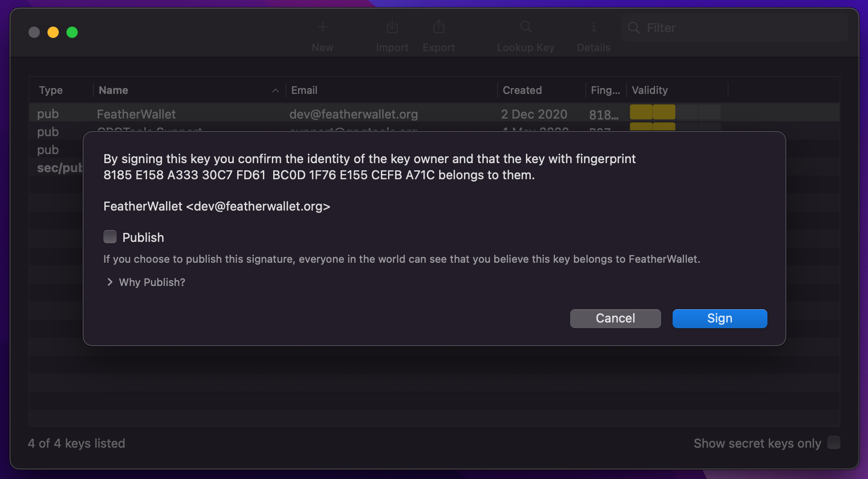Click into the Filter search field
This screenshot has width=868, height=479.
click(x=734, y=28)
